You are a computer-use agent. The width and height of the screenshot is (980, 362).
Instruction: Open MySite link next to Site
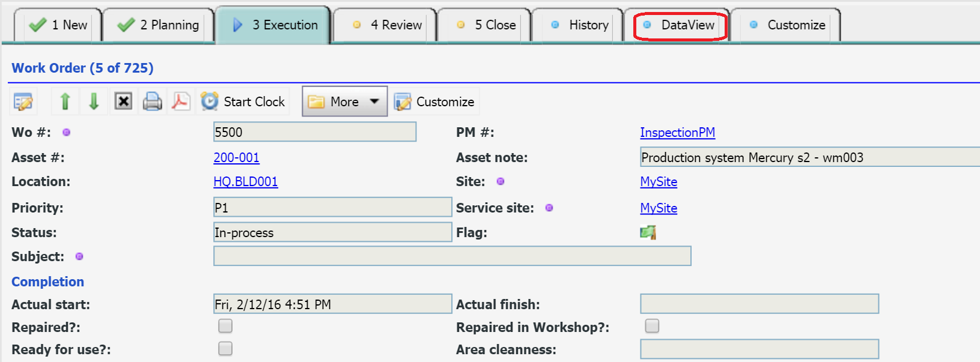(x=659, y=182)
